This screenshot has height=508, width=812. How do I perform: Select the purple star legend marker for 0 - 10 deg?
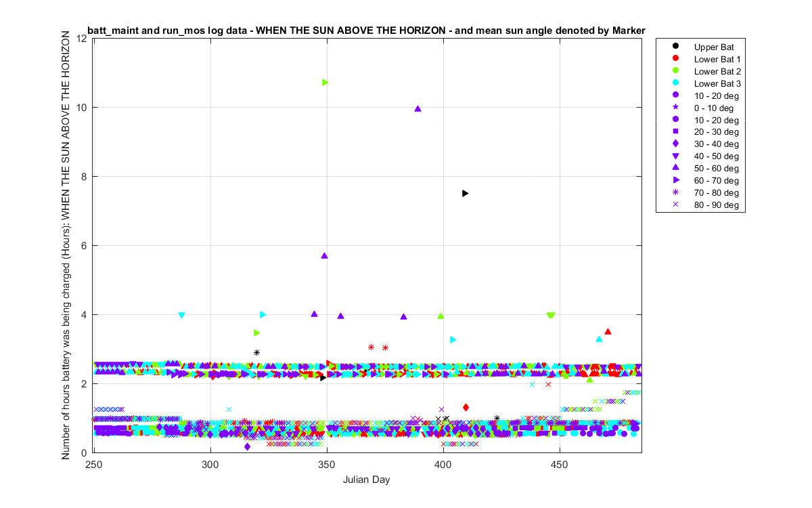(675, 107)
